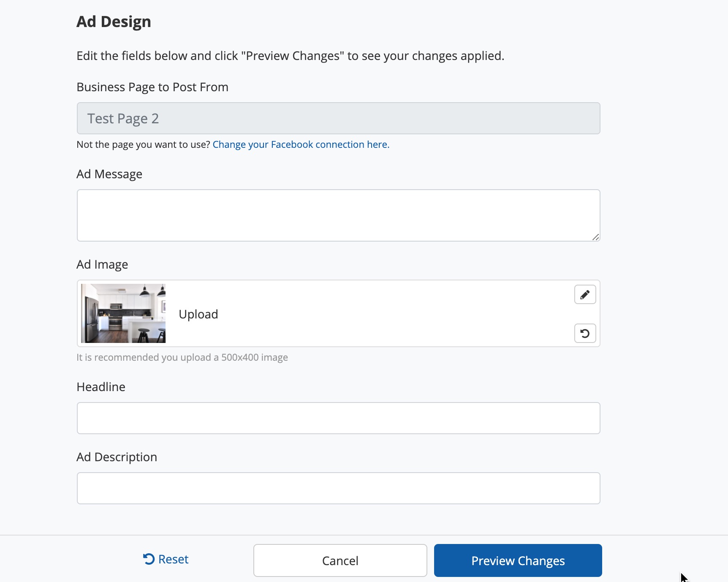
Task: Open the kitchen photo thumbnail
Action: (123, 313)
